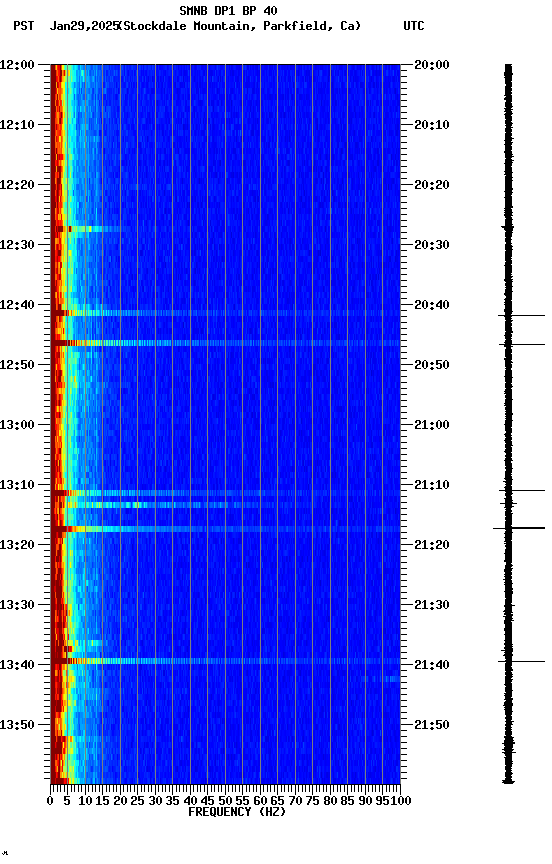Click the seismogram spike near 21:11 UTC
552x864 pixels.
click(x=522, y=490)
